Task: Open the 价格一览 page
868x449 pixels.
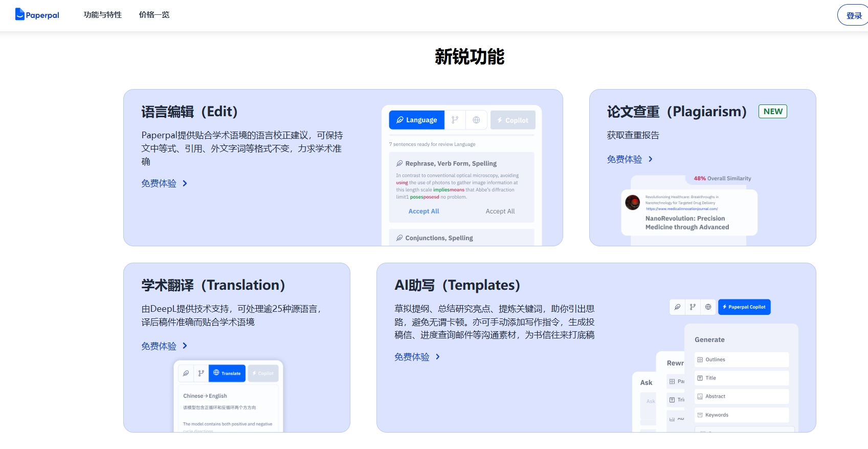Action: click(154, 15)
